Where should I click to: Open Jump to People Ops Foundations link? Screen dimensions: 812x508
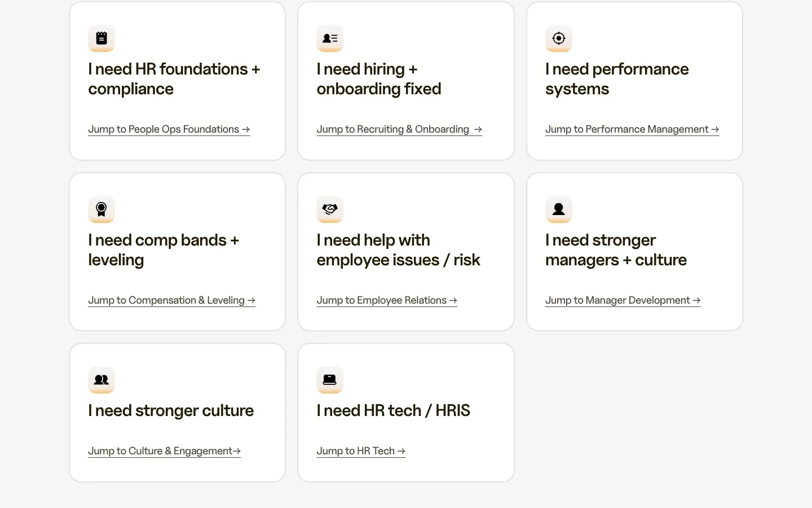tap(169, 129)
